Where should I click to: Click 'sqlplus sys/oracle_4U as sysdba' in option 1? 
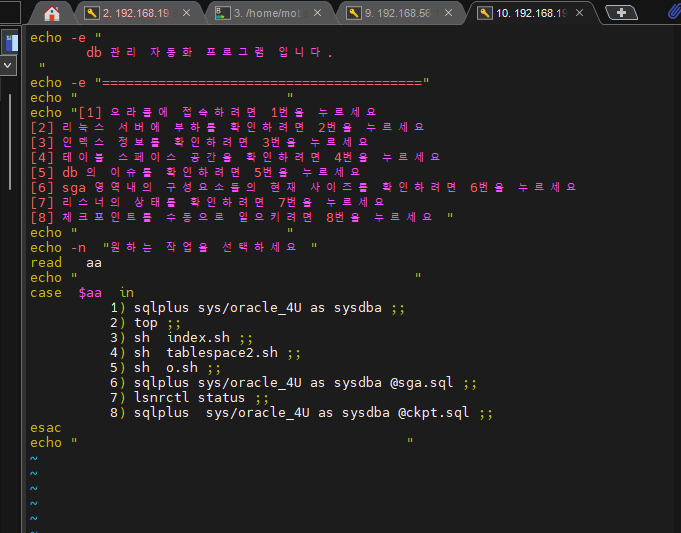[258, 308]
